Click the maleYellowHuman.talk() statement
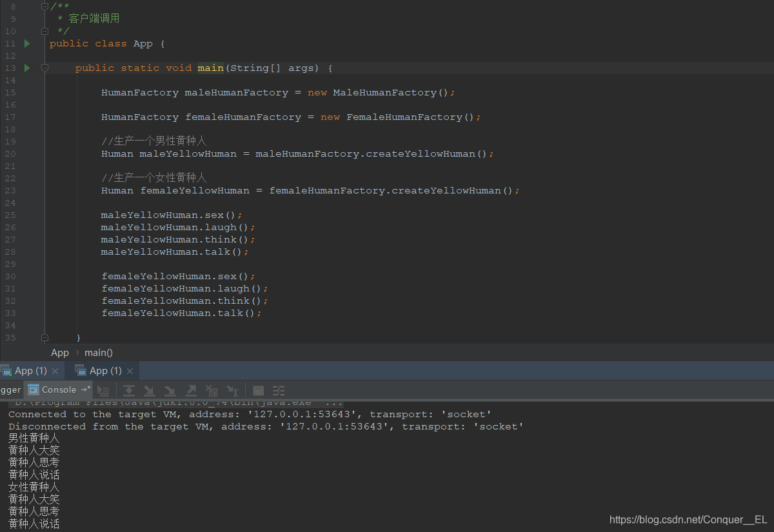The width and height of the screenshot is (774, 532). pos(175,251)
